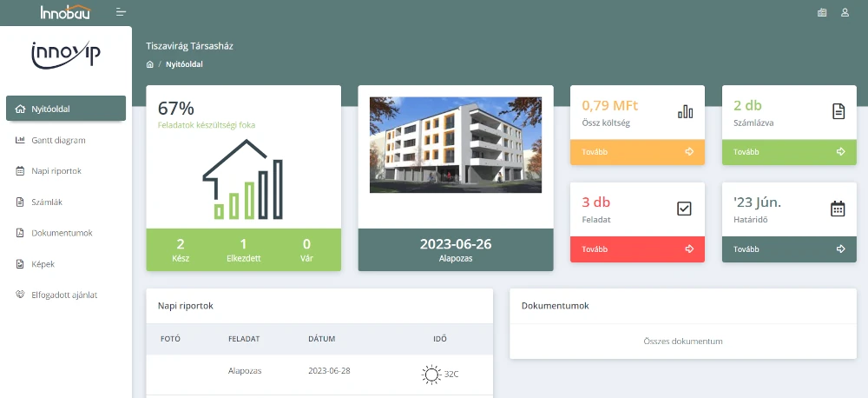This screenshot has width=868, height=398.
Task: Select Napi riportok in sidebar
Action: pyautogui.click(x=56, y=171)
